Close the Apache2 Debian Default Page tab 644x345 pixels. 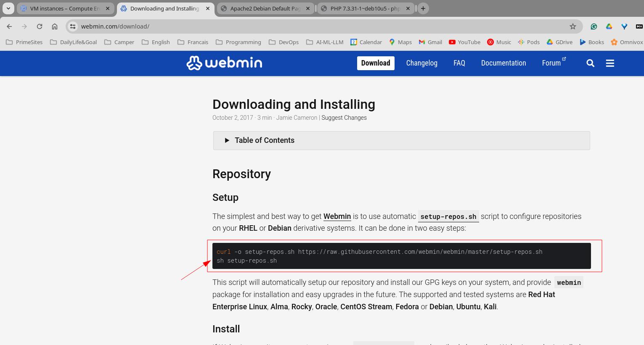307,8
